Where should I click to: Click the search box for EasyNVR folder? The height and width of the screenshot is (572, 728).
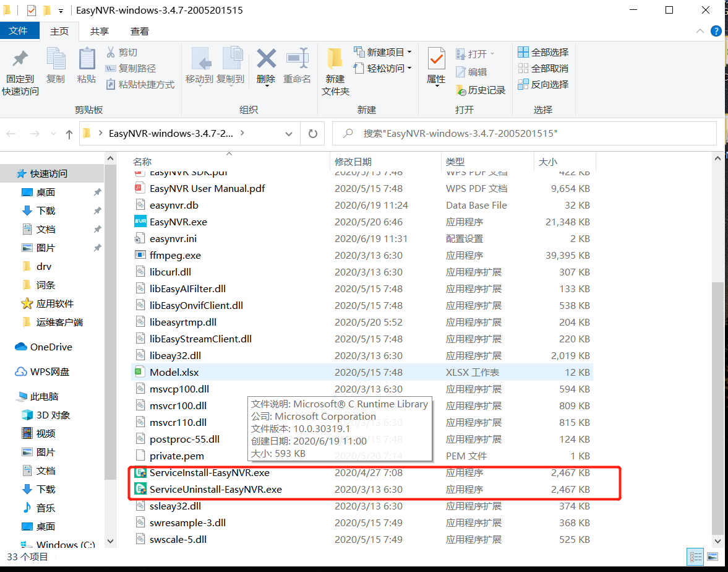pyautogui.click(x=525, y=134)
